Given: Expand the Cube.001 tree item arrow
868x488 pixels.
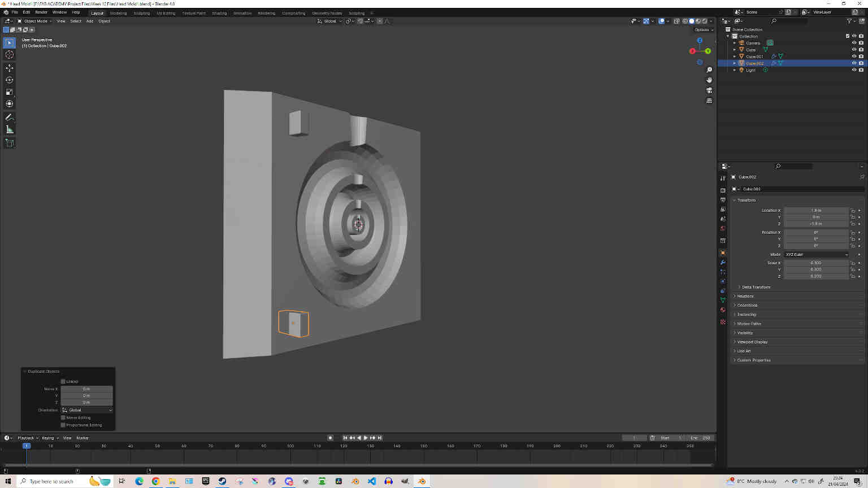Looking at the screenshot, I should [735, 56].
